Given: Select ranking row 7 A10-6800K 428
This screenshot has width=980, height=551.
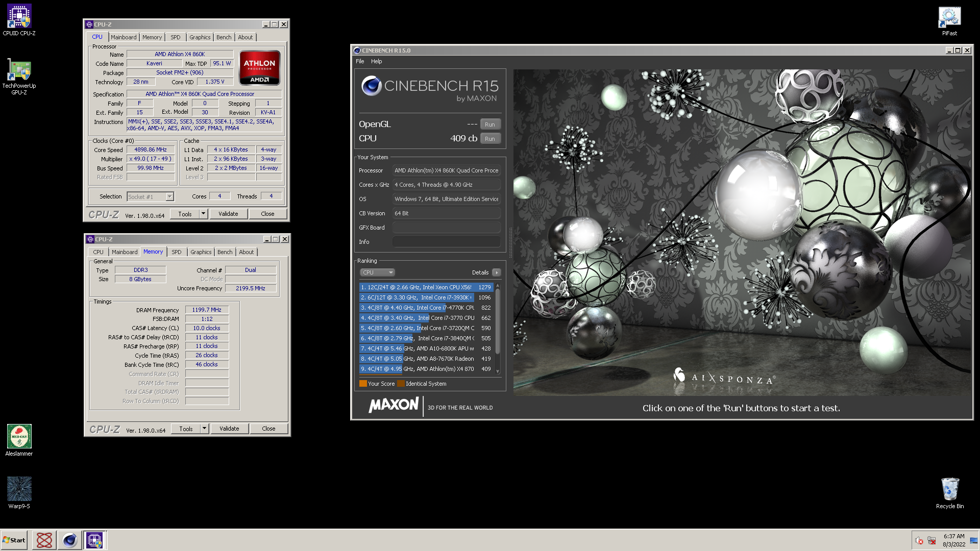Looking at the screenshot, I should pos(426,348).
